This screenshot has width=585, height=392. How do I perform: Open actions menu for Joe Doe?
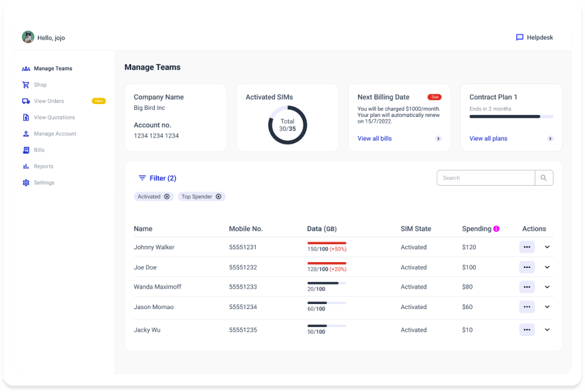(526, 267)
